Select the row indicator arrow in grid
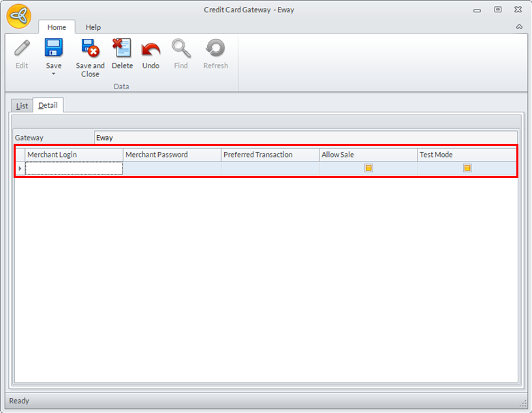 [x=20, y=168]
